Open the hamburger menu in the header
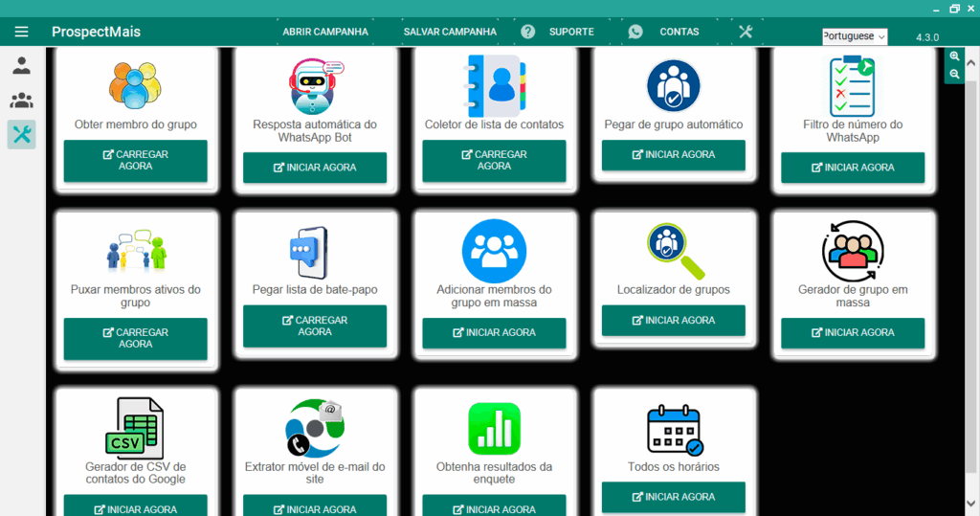980x516 pixels. coord(21,32)
